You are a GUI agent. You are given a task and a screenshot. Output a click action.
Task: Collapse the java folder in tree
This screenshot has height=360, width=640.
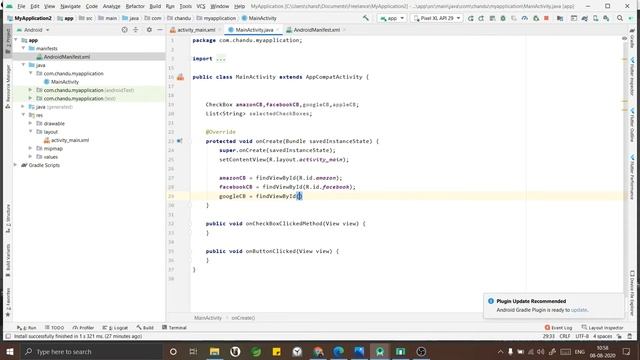[x=23, y=65]
